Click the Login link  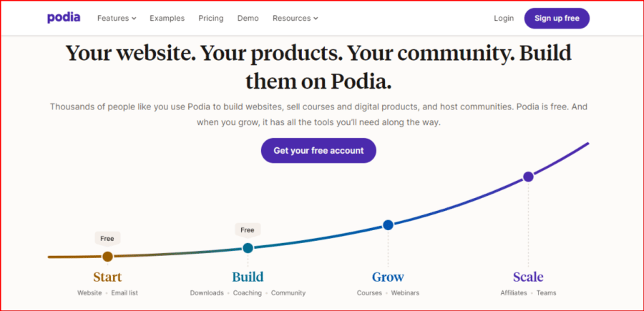pos(504,18)
